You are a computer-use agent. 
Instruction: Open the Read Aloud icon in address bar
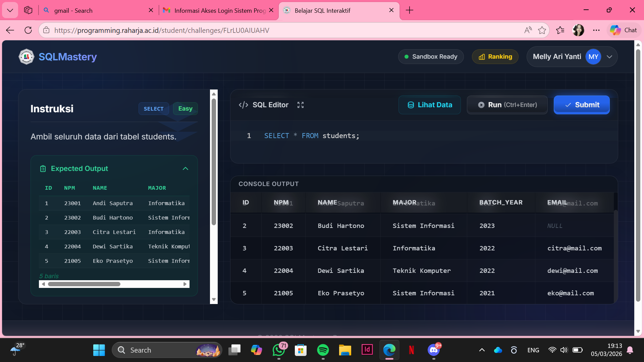tap(528, 30)
